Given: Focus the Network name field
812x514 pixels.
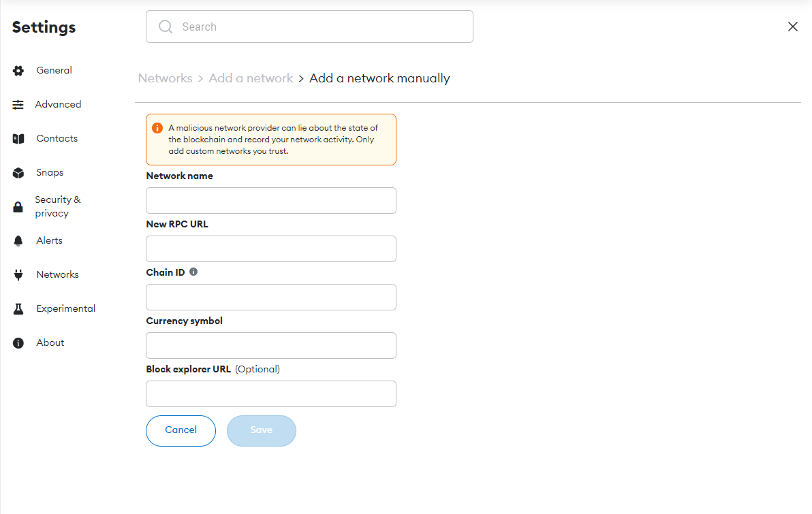Looking at the screenshot, I should 271,201.
